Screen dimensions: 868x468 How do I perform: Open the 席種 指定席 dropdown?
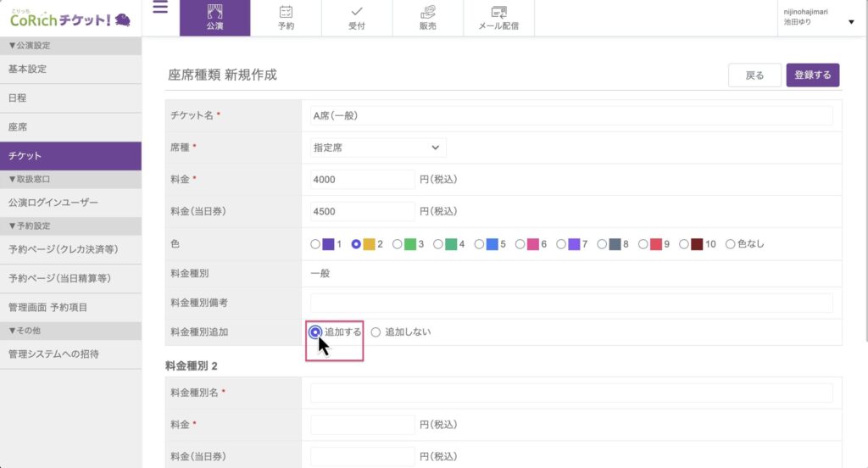(x=377, y=148)
